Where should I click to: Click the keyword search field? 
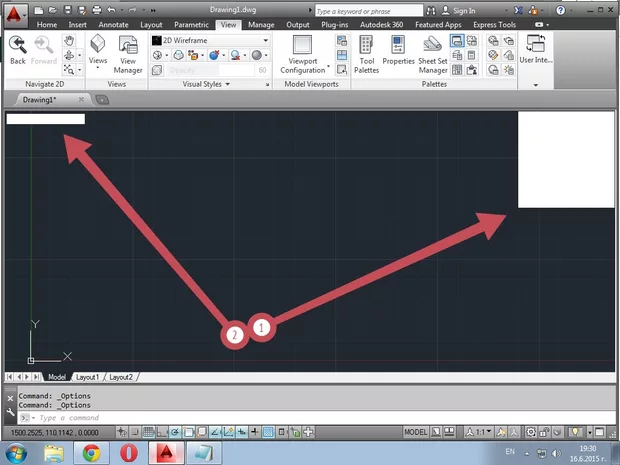[x=369, y=11]
